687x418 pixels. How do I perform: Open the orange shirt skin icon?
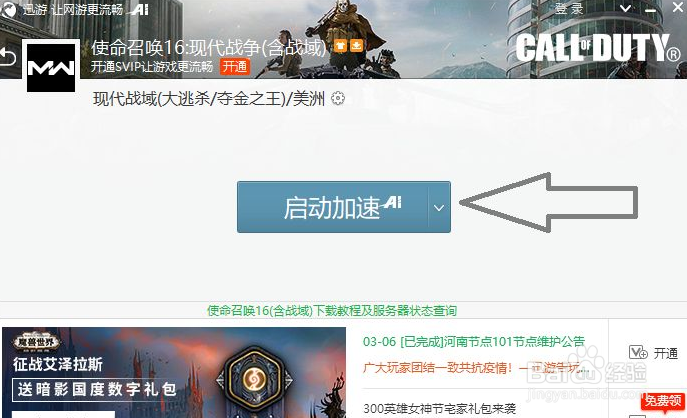[340, 46]
